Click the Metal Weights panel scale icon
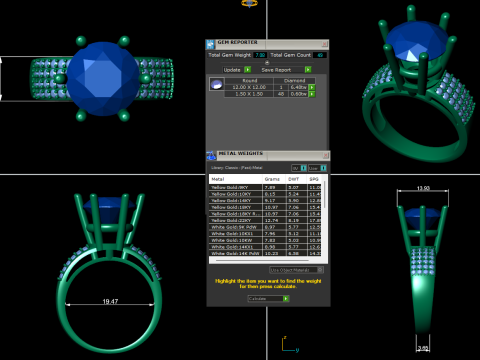The image size is (480, 360). [x=211, y=155]
